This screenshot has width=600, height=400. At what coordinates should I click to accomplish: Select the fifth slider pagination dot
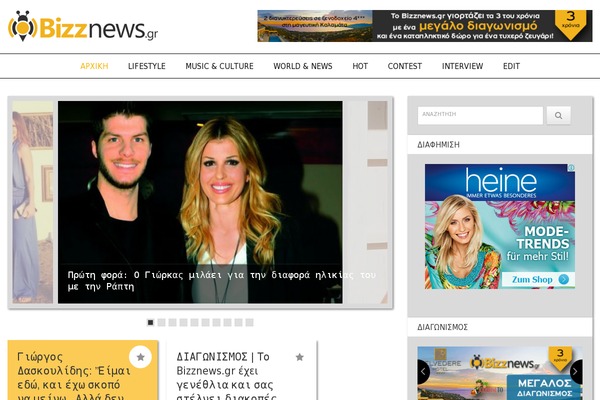pos(194,323)
